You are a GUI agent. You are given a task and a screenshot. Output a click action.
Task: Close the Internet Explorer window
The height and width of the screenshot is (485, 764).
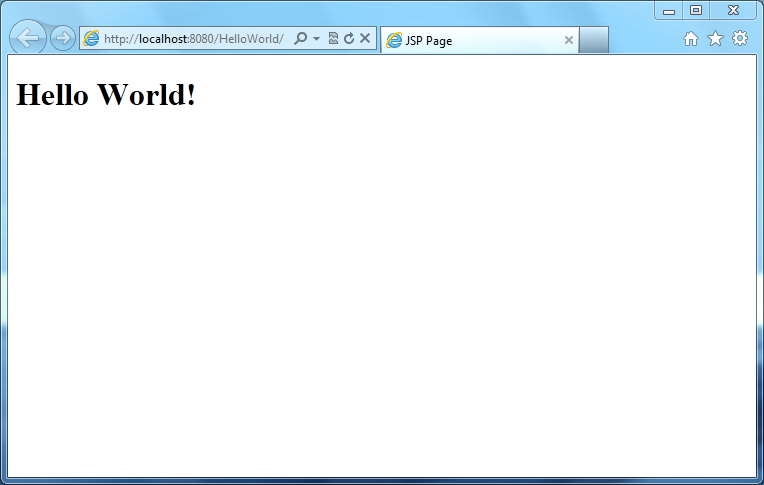pos(733,10)
